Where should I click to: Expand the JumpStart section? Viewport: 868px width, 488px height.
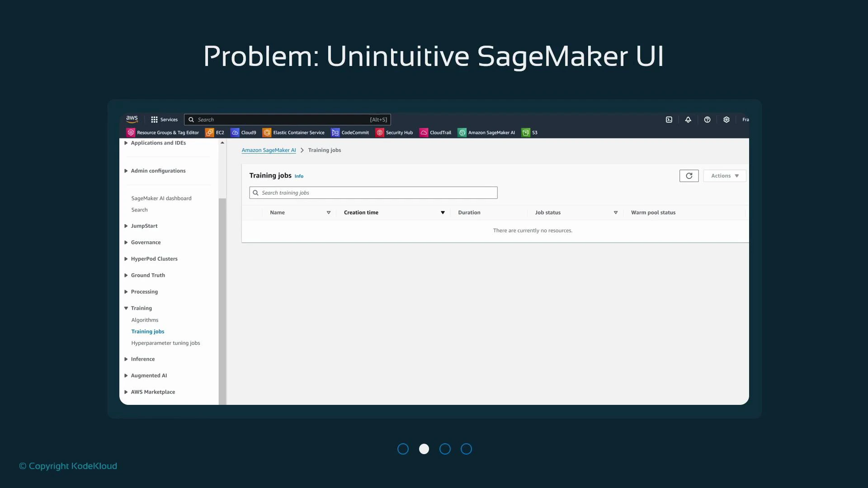[126, 225]
